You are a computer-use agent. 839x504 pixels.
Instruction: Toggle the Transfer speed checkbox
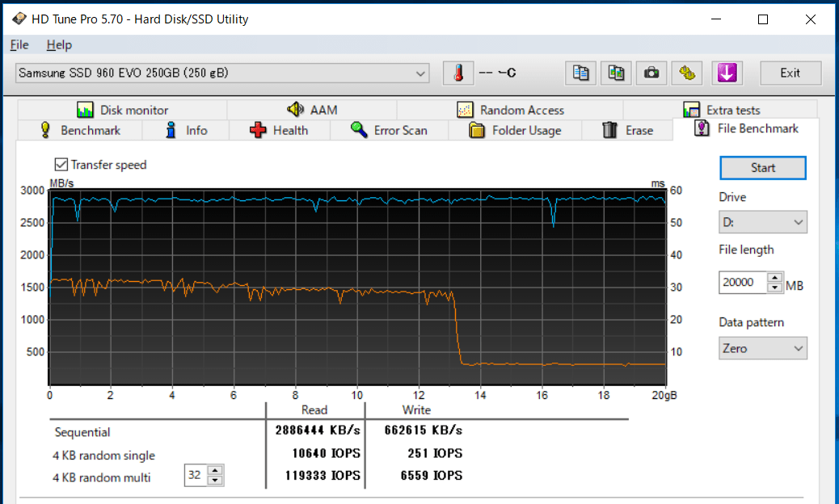[61, 165]
